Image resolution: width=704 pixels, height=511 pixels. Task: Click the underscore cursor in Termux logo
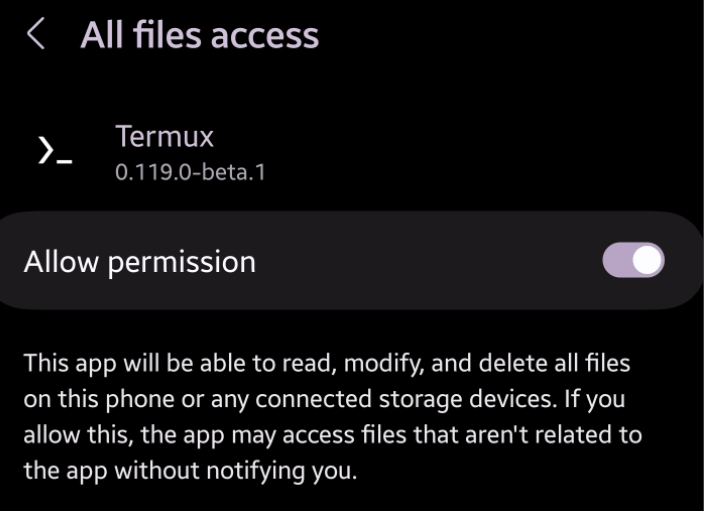click(x=65, y=161)
